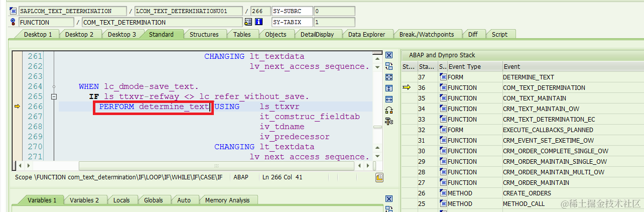644x212 pixels.
Task: Click the horizontal maximize tool icon
Action: pyautogui.click(x=389, y=99)
